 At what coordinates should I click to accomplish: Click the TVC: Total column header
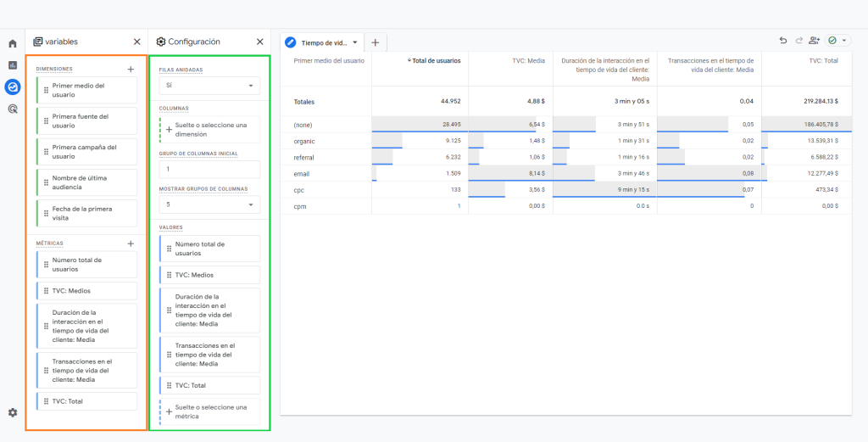coord(823,61)
